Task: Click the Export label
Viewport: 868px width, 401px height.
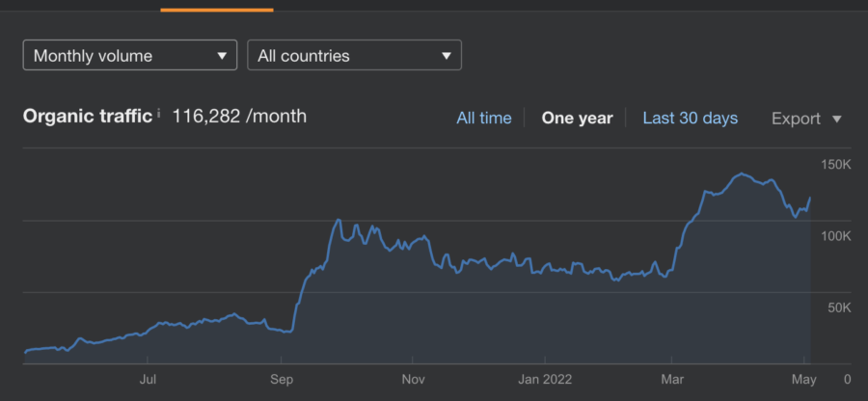Action: pyautogui.click(x=796, y=119)
